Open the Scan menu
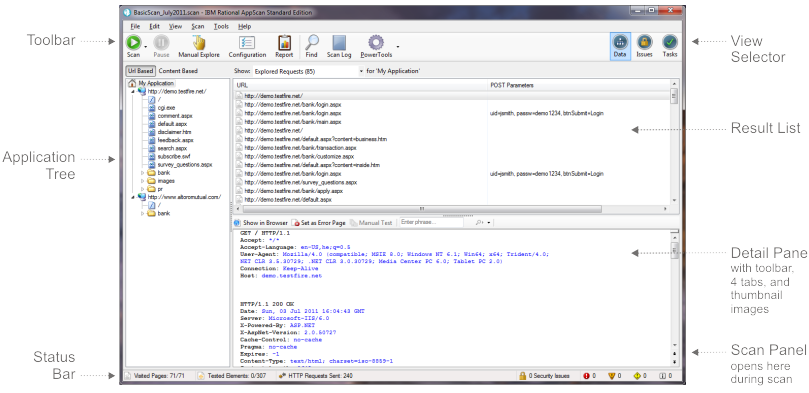 click(x=198, y=26)
